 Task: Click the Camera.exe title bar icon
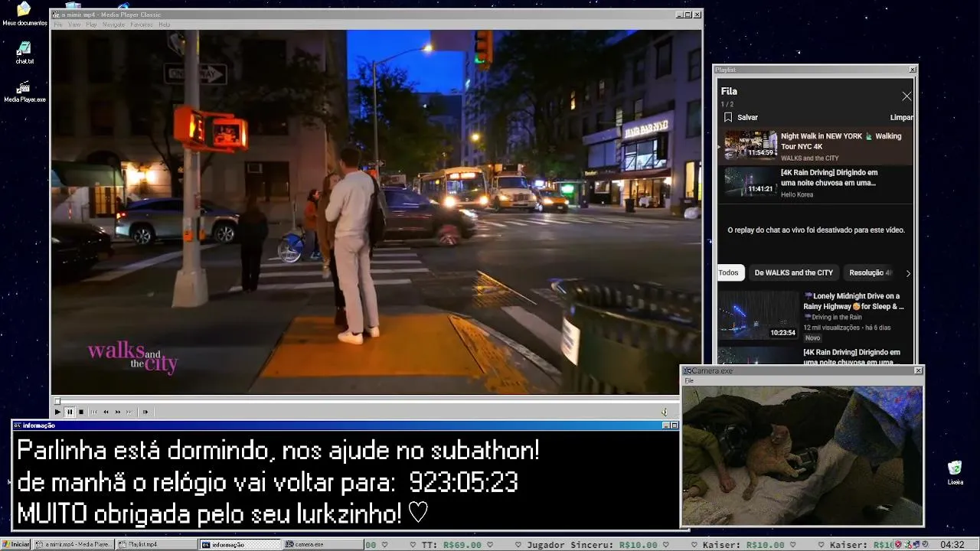point(688,370)
